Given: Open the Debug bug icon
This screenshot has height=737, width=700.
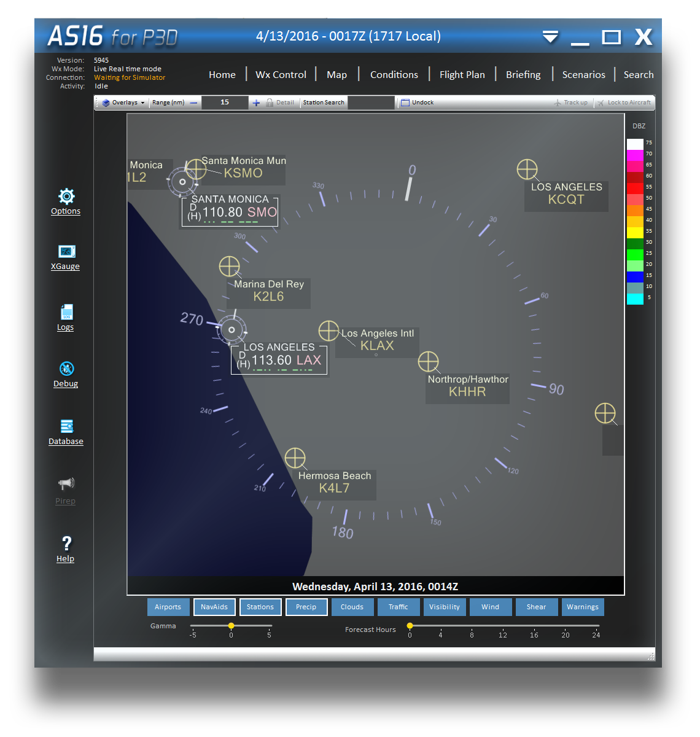Looking at the screenshot, I should tap(66, 368).
